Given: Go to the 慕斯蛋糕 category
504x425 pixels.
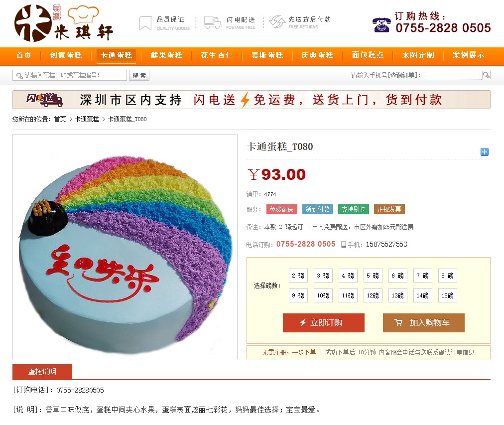Looking at the screenshot, I should [267, 55].
